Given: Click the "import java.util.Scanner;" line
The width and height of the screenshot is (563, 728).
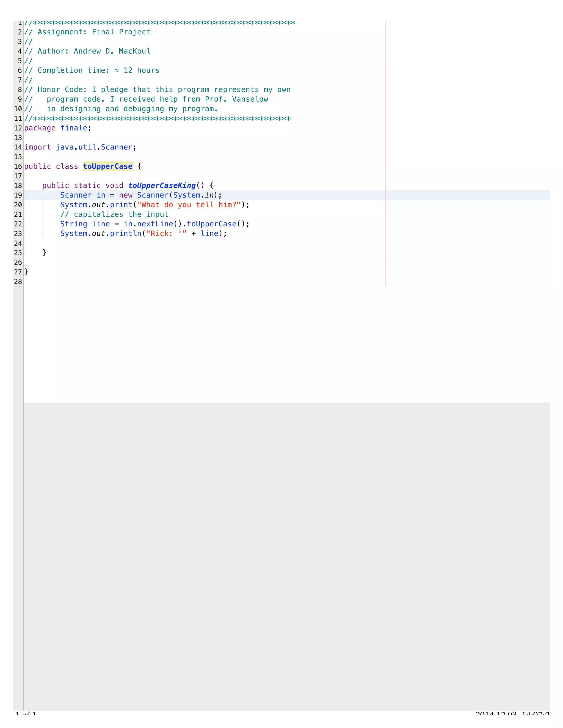Looking at the screenshot, I should (x=80, y=147).
